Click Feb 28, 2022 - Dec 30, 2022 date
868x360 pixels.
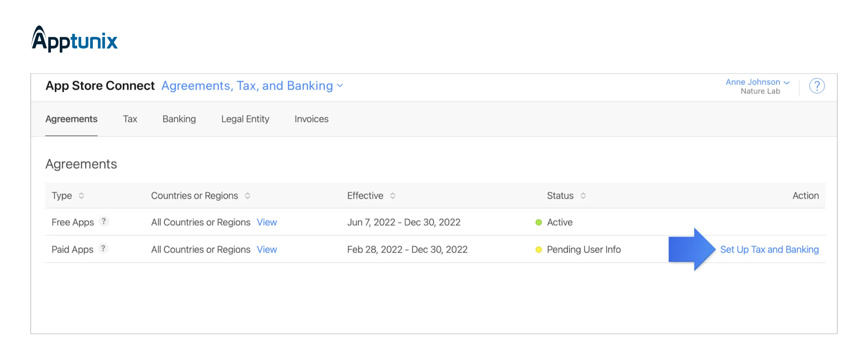point(407,249)
